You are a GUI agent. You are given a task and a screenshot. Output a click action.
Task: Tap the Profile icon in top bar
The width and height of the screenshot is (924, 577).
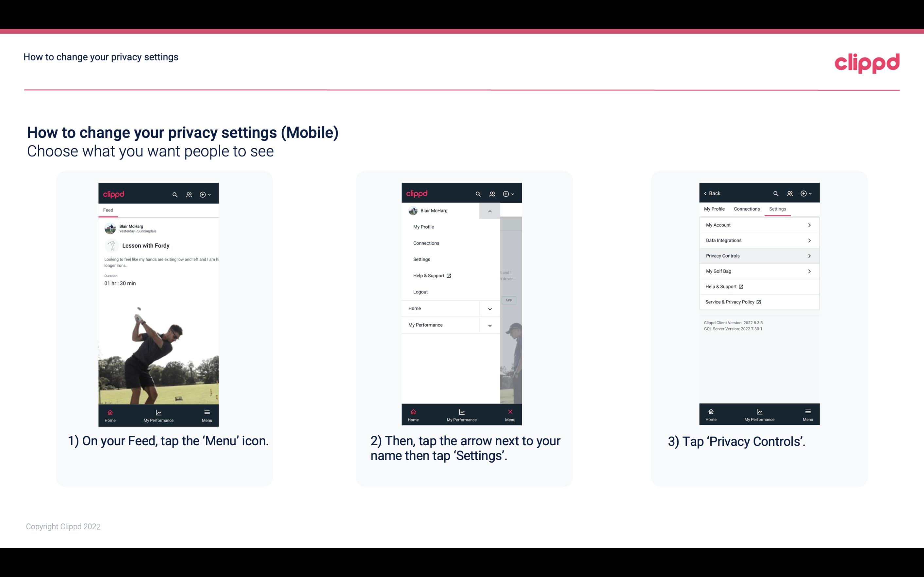(189, 194)
